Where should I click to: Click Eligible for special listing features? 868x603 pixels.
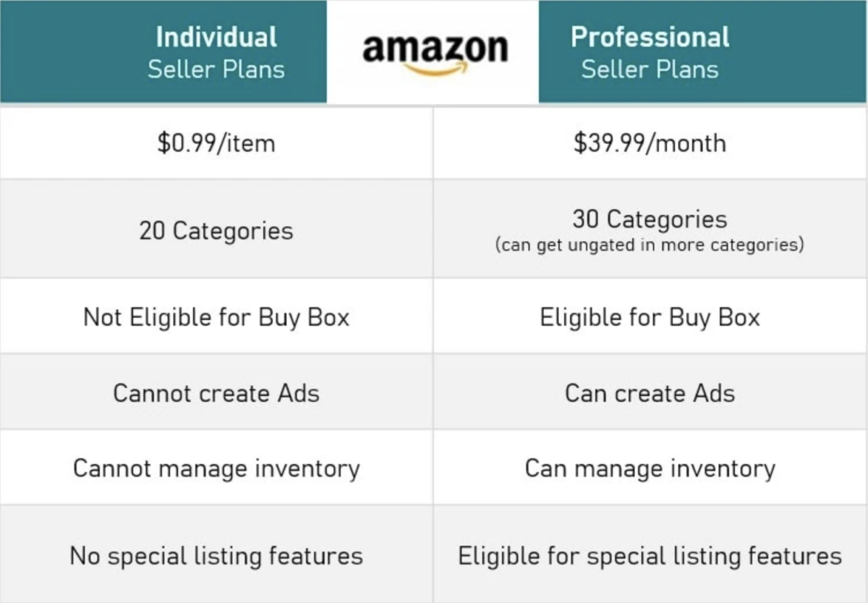(650, 556)
